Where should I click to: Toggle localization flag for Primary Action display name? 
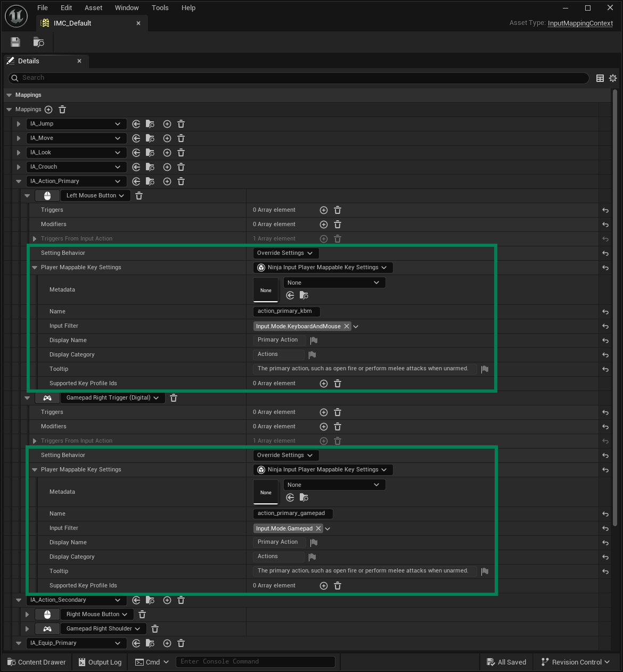tap(314, 341)
